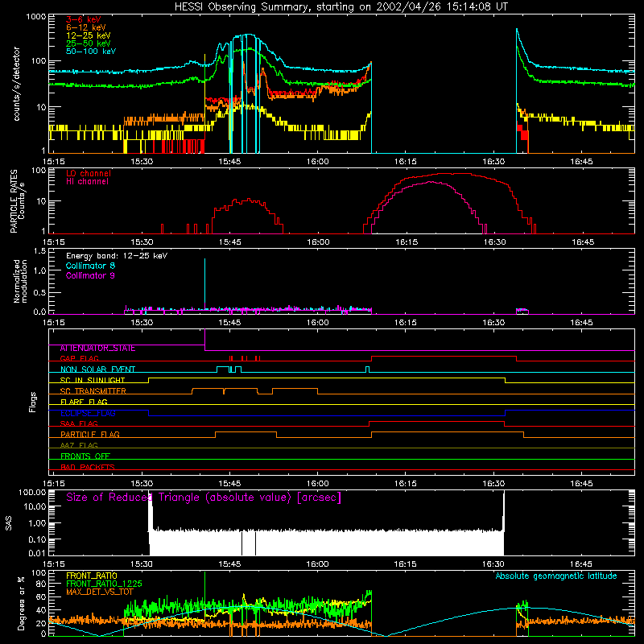Click the BAD_PACKETS flag label
This screenshot has width=644, height=644.
click(88, 468)
